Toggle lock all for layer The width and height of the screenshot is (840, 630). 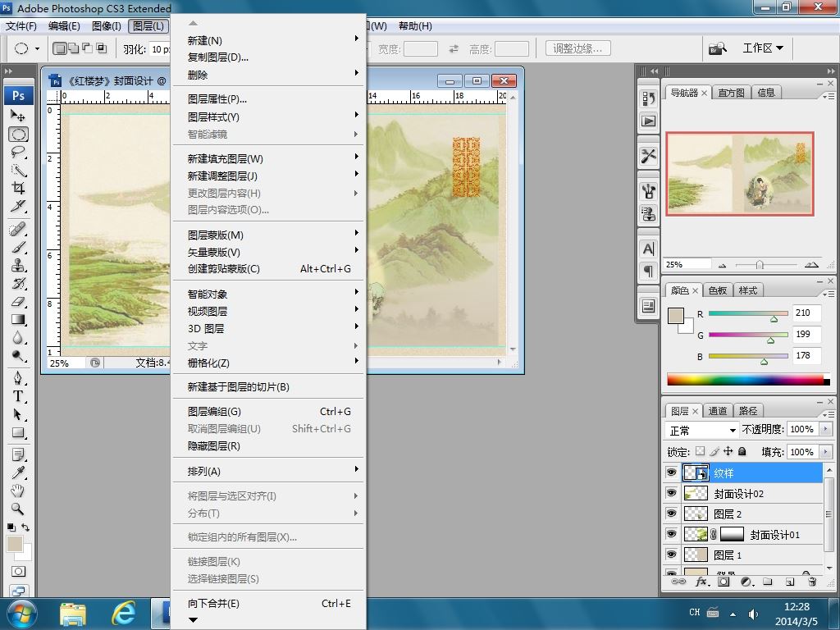tap(742, 452)
